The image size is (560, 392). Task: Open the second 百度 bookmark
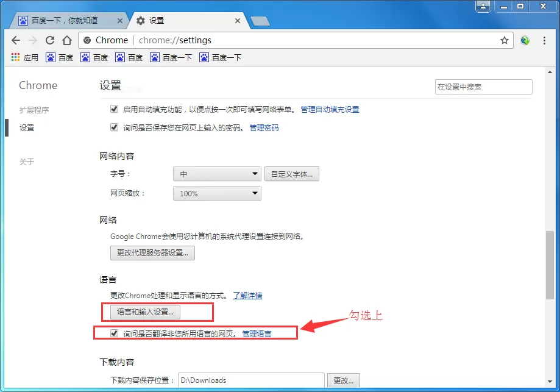[94, 57]
